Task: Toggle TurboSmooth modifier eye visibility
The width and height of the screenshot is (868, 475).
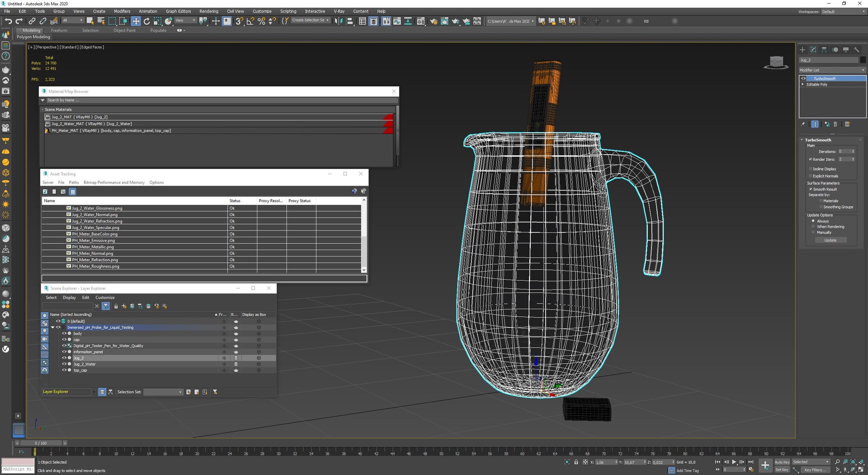Action: [x=804, y=78]
